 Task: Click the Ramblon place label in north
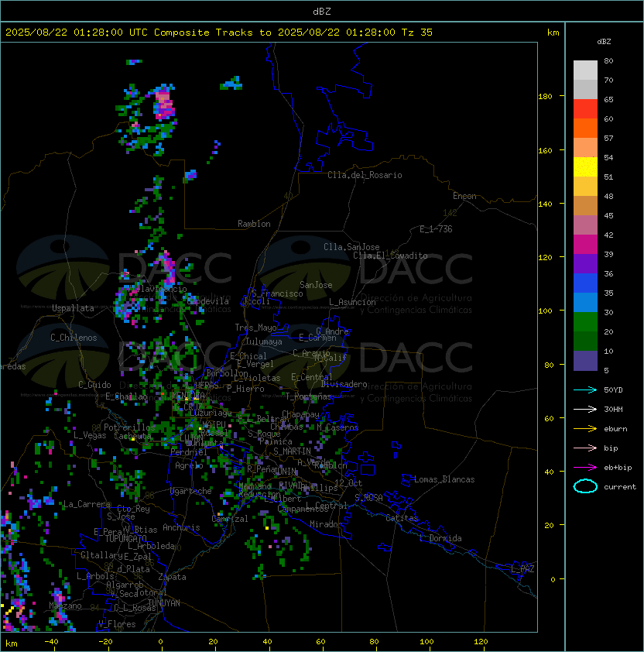pyautogui.click(x=254, y=224)
